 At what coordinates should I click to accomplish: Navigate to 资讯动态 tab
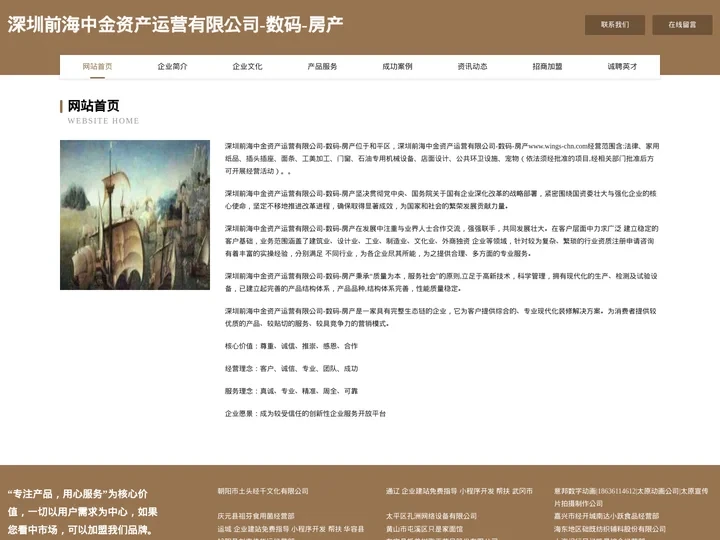pyautogui.click(x=472, y=67)
